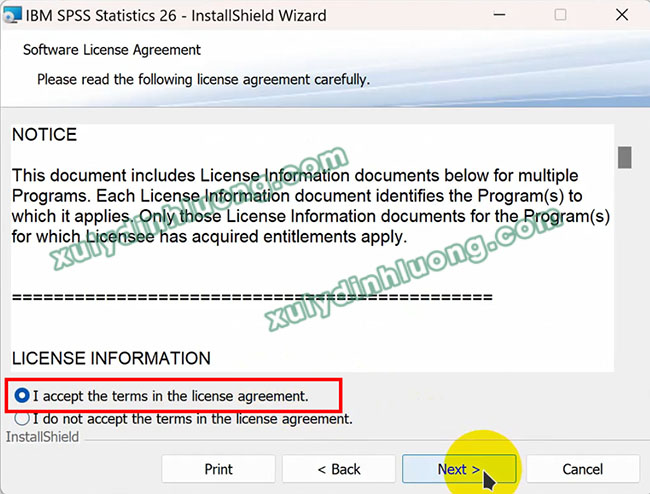
Task: Click the license text scrollbar thumb
Action: [624, 157]
